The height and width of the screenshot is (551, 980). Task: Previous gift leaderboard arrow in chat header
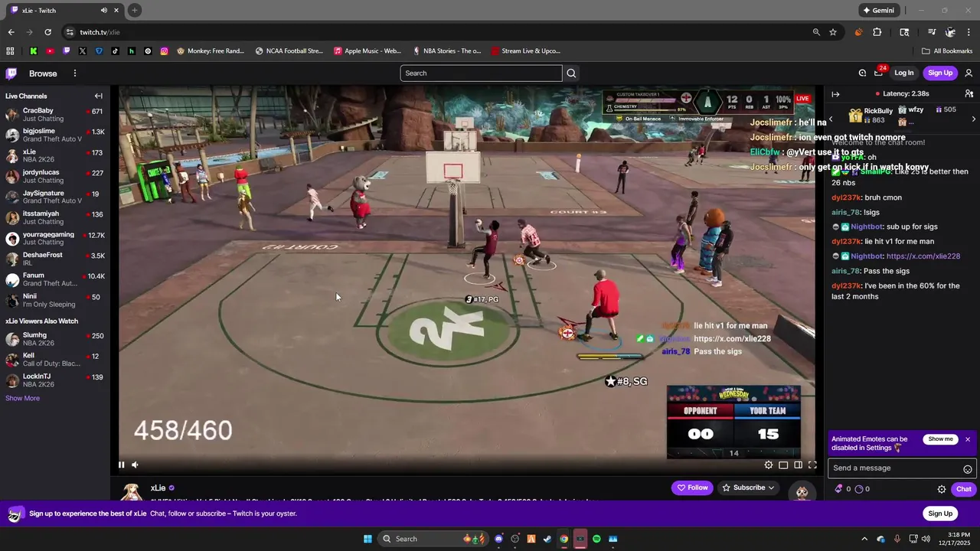[x=831, y=119]
